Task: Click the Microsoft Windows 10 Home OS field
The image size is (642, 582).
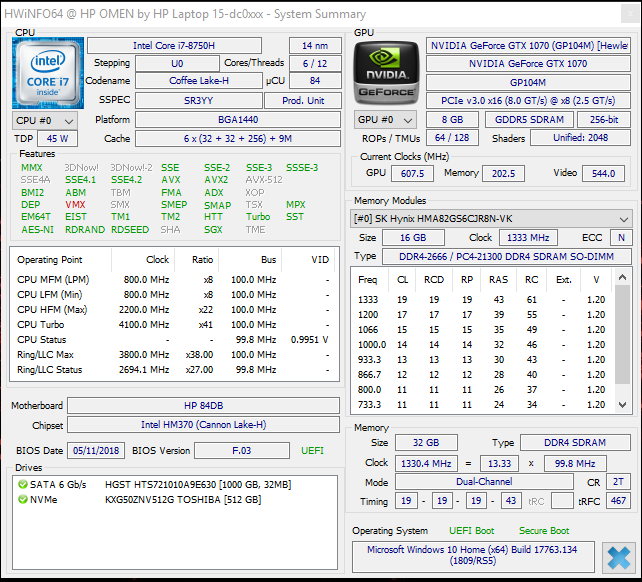Action: (x=473, y=555)
